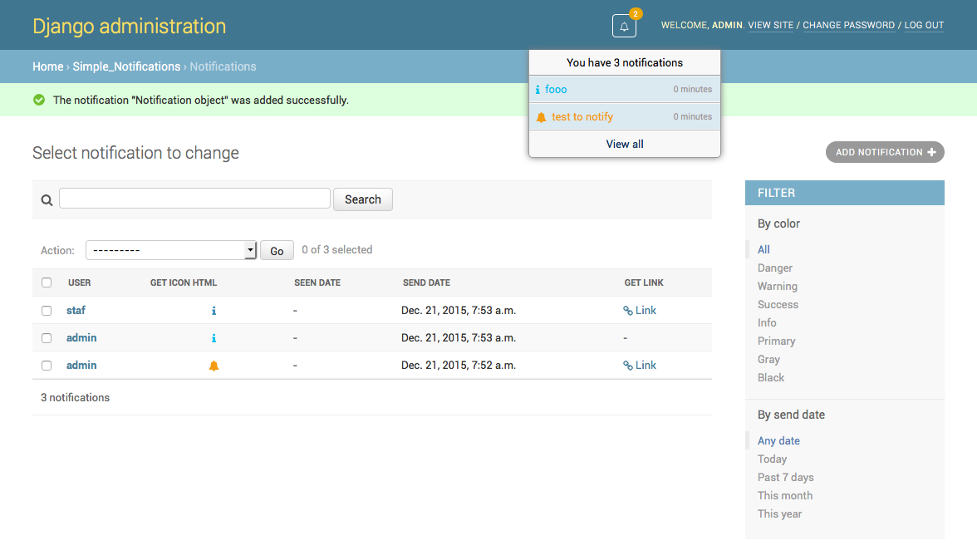This screenshot has height=560, width=977.
Task: Filter color by Success
Action: tap(778, 304)
